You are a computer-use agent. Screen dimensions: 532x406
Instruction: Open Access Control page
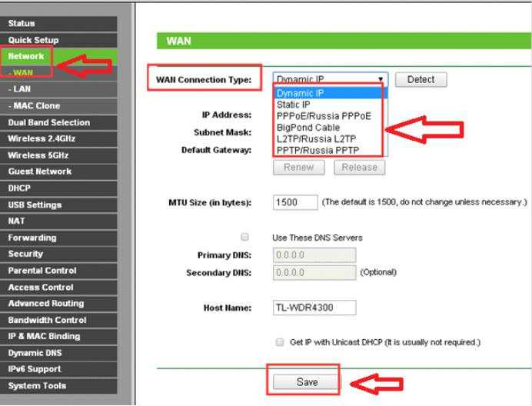(58, 287)
